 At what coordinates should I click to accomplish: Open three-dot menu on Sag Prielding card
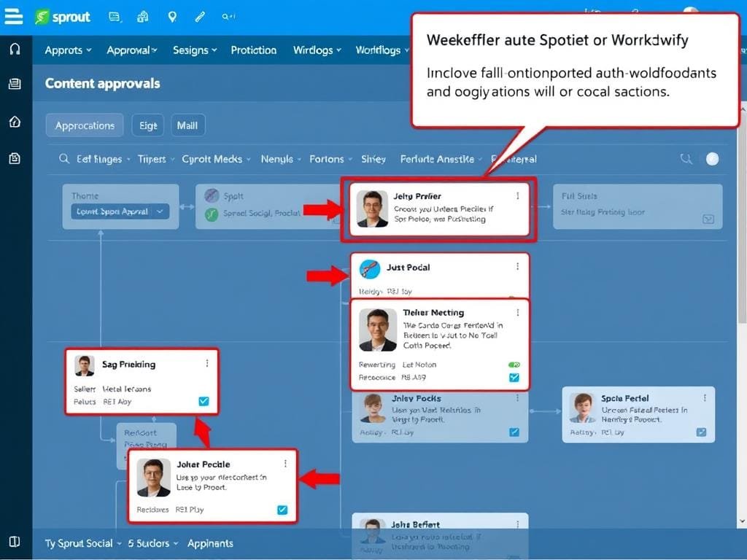[207, 363]
